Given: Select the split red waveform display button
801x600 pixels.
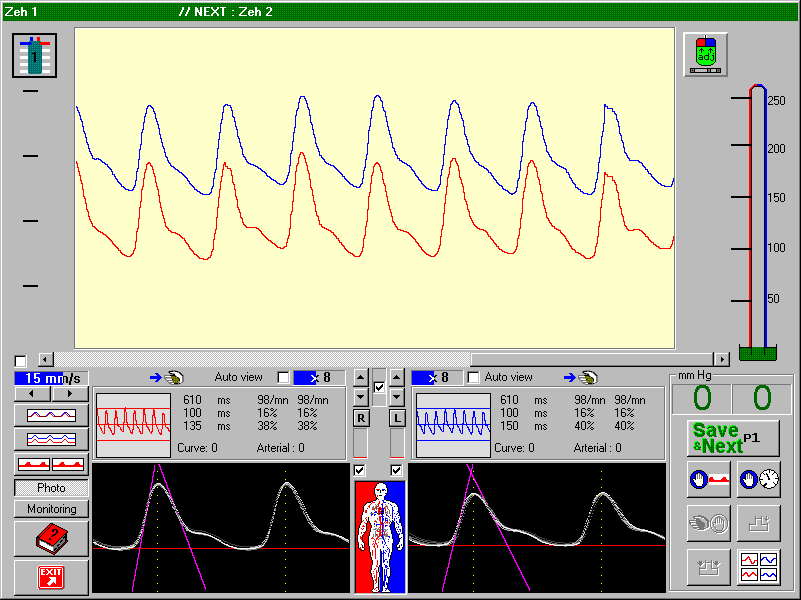Looking at the screenshot, I should pyautogui.click(x=51, y=464).
